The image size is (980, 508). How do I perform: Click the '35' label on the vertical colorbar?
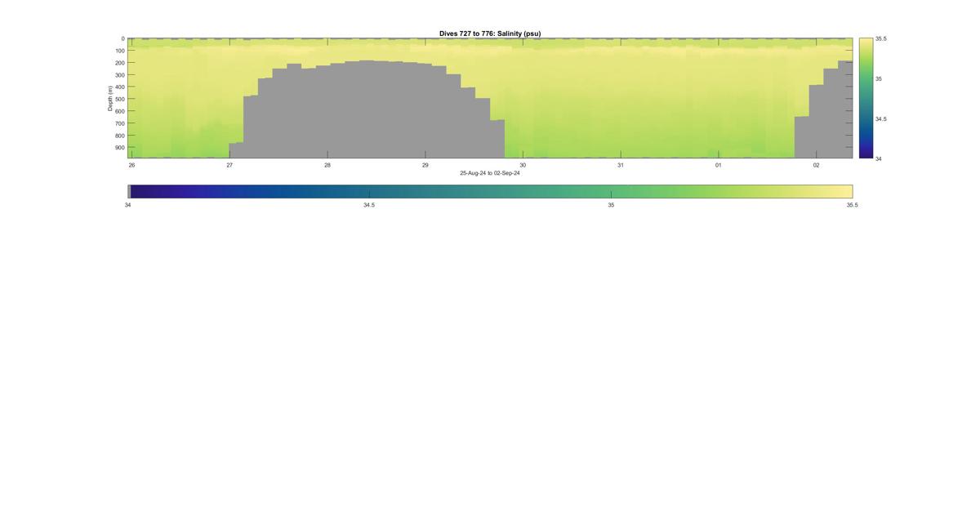point(879,79)
